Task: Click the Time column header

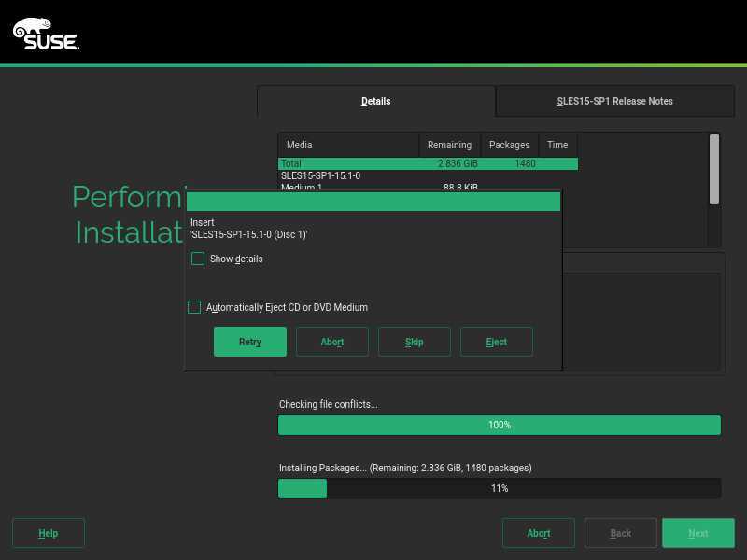Action: pyautogui.click(x=557, y=145)
